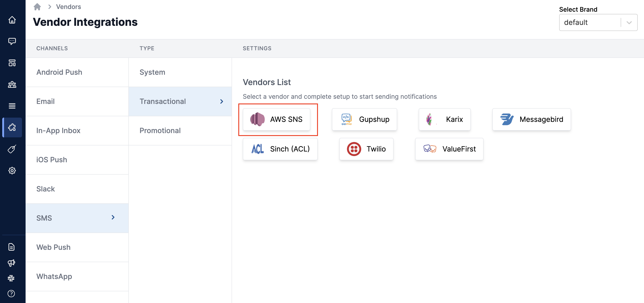644x303 pixels.
Task: Click the chevron next to SMS
Action: click(113, 217)
